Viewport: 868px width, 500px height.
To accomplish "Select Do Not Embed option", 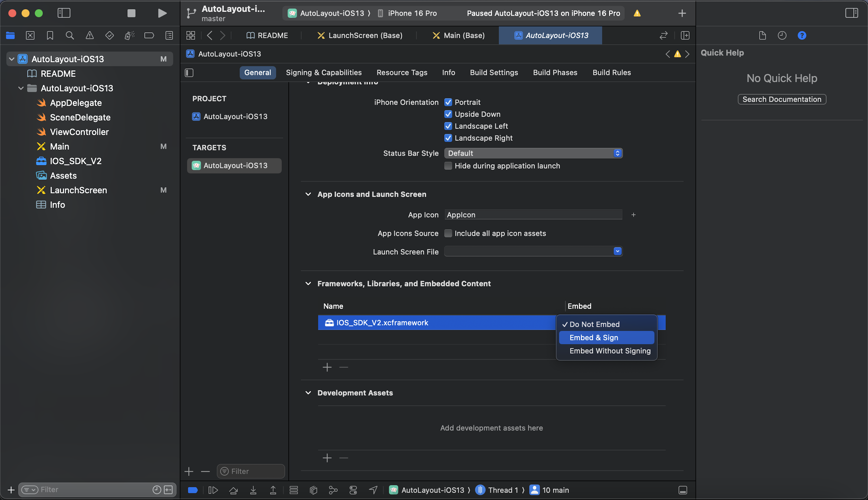I will click(x=606, y=324).
